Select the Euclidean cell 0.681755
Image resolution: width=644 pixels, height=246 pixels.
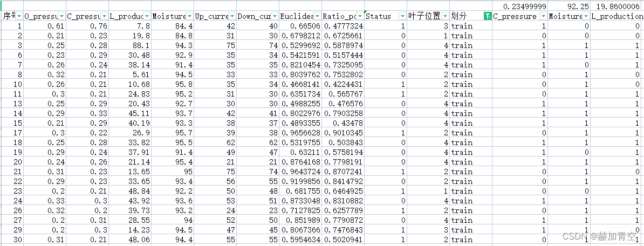[x=300, y=191]
